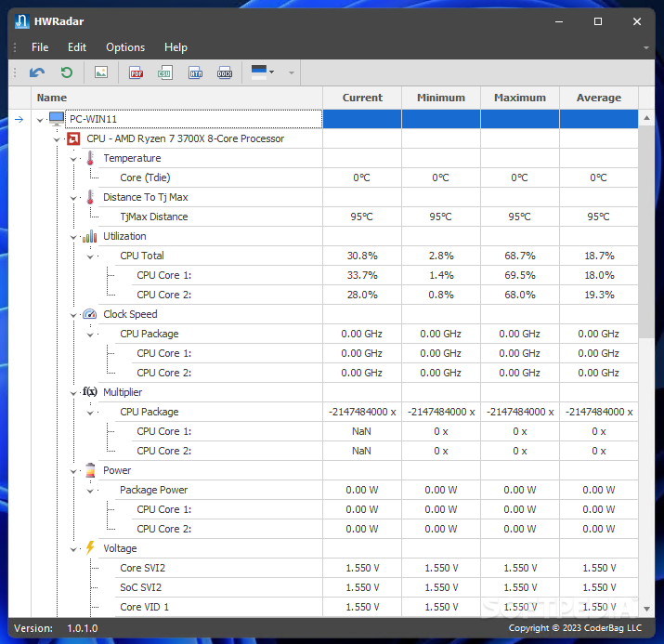Export report to CSV
664x644 pixels.
coord(164,72)
